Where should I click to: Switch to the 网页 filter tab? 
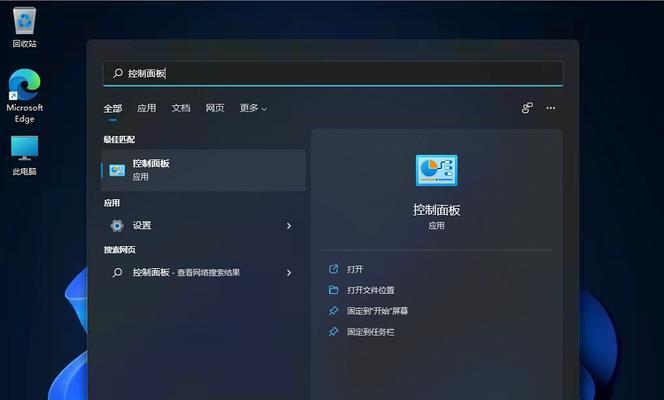(215, 108)
